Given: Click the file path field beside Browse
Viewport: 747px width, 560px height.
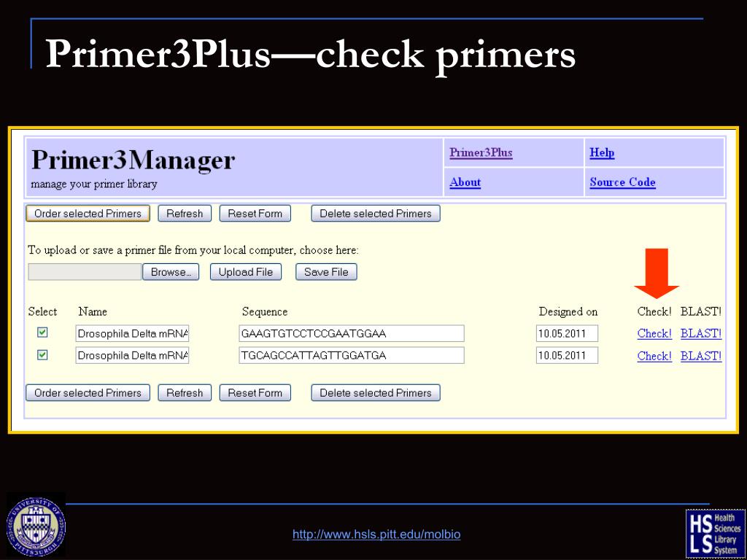Looking at the screenshot, I should 85,272.
